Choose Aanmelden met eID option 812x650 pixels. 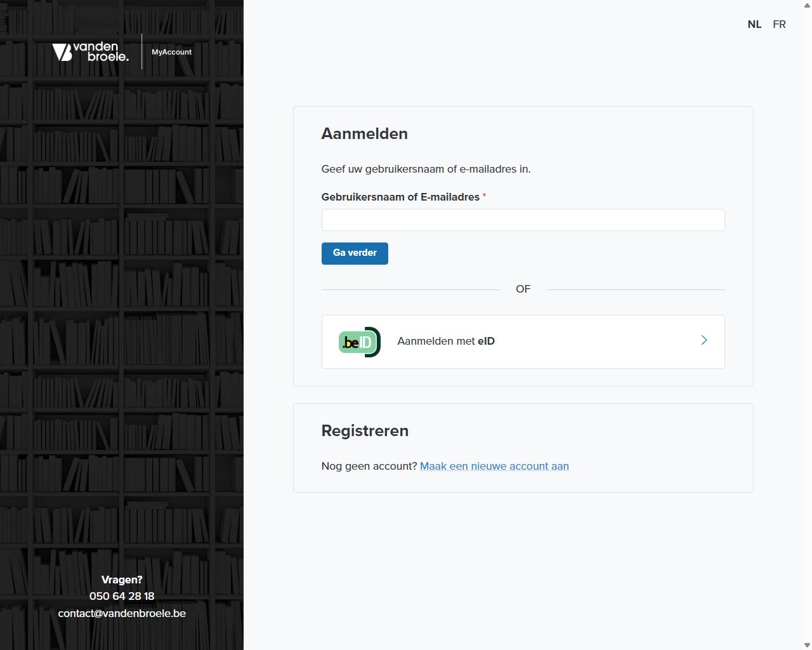(x=523, y=342)
